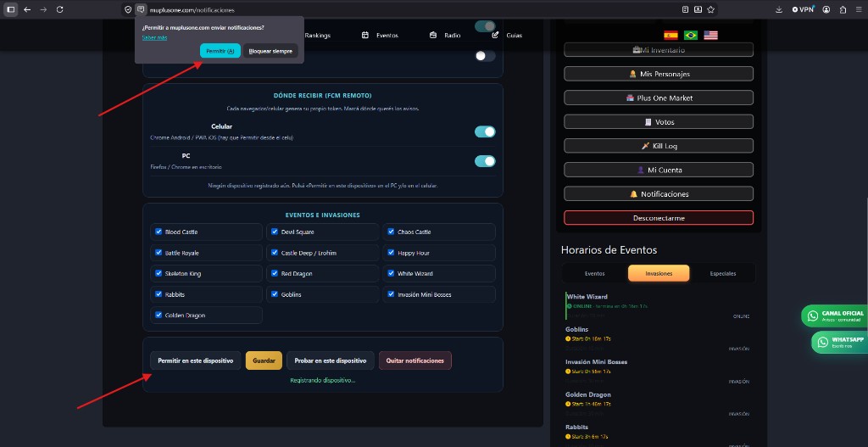This screenshot has width=868, height=447.
Task: Open Plus One Market
Action: [x=659, y=98]
